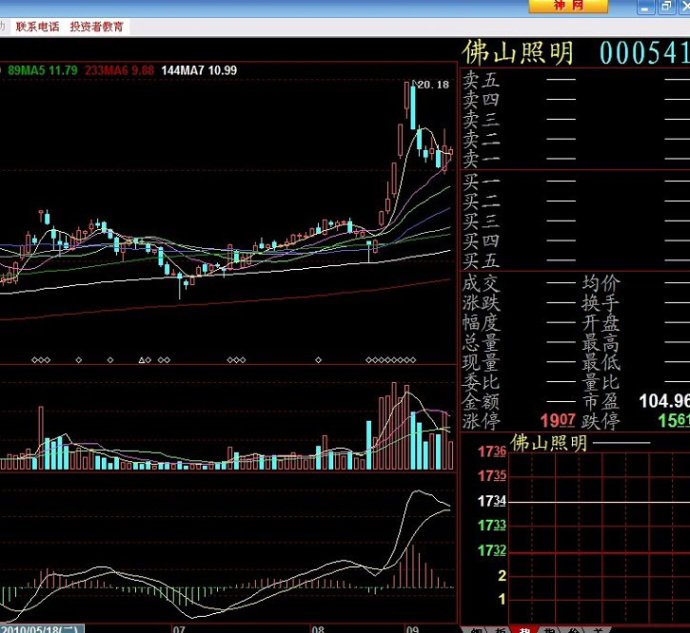Click the 1736 price axis label
Viewport: 690px width, 633px height.
pos(492,452)
